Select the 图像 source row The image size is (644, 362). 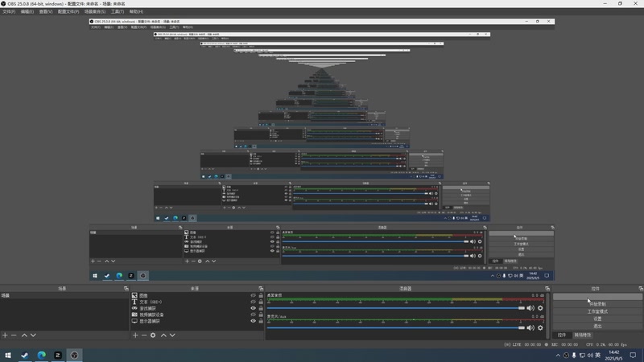pyautogui.click(x=197, y=295)
